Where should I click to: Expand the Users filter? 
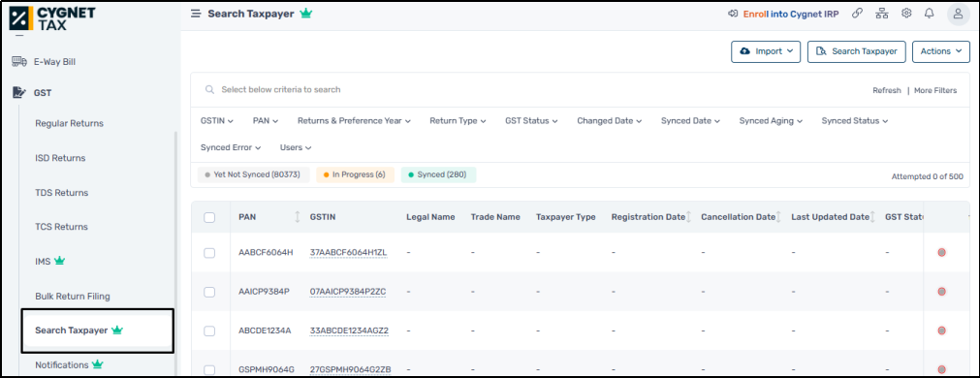(x=296, y=147)
